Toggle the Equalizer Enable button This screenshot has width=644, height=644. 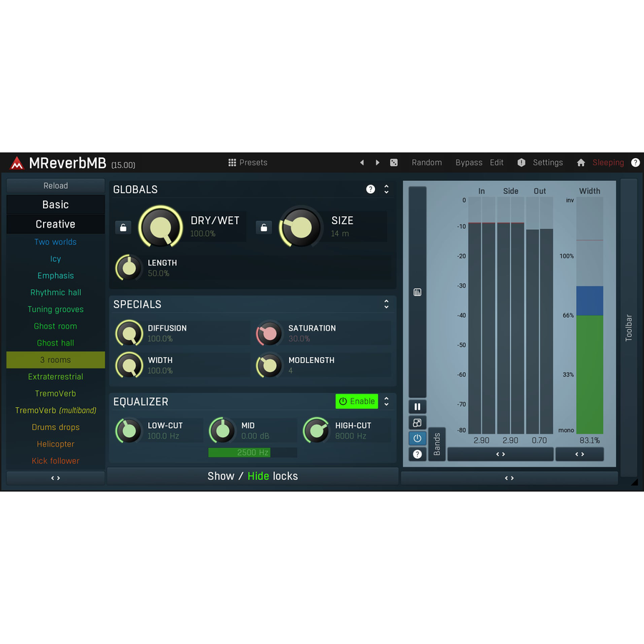(x=356, y=401)
